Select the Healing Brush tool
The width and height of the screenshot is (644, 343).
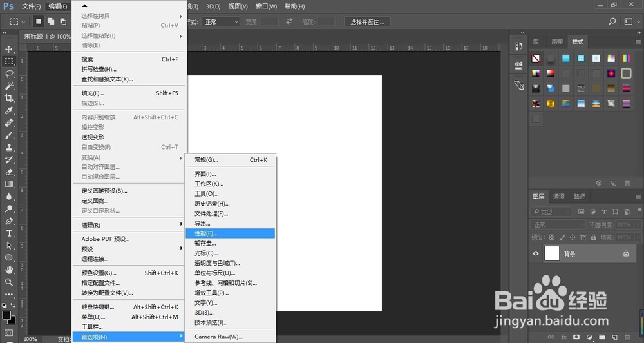[8, 122]
